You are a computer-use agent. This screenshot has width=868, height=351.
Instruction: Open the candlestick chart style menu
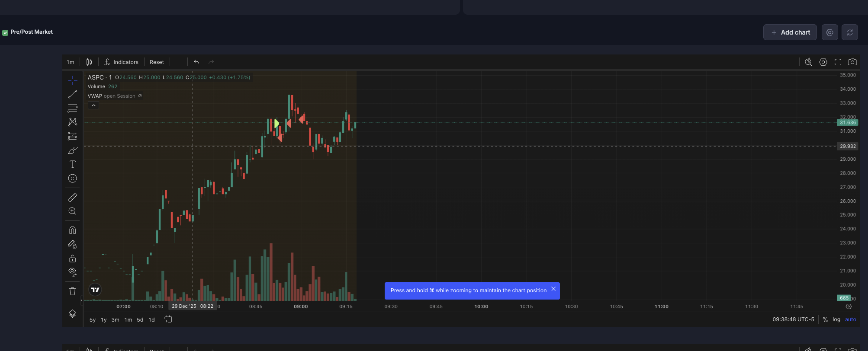click(89, 62)
